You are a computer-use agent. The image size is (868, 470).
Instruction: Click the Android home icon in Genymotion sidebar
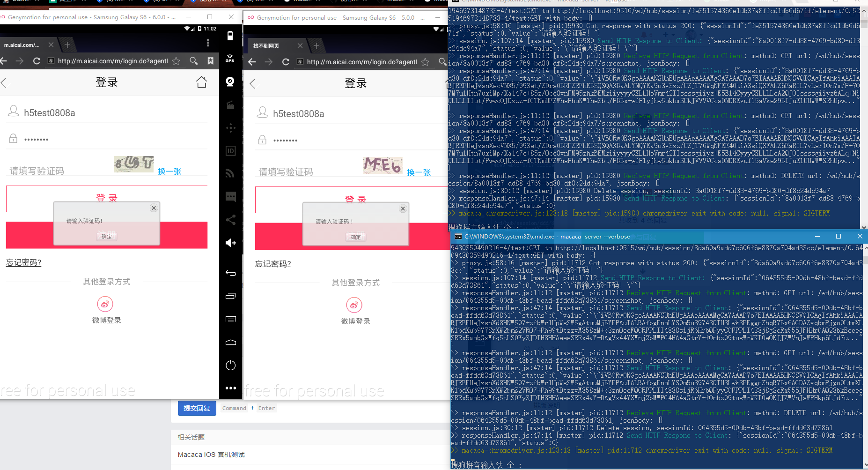[230, 342]
